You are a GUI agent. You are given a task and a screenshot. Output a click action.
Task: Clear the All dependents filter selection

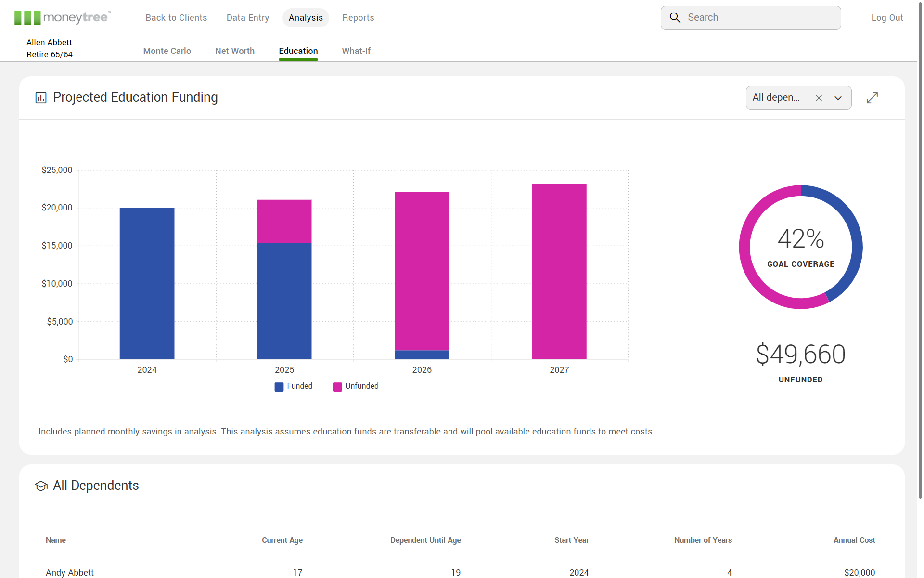(819, 98)
